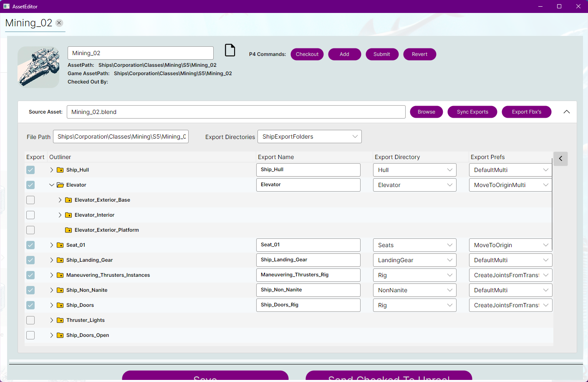The height and width of the screenshot is (382, 588).
Task: Click the Export Fbx's button
Action: [526, 112]
